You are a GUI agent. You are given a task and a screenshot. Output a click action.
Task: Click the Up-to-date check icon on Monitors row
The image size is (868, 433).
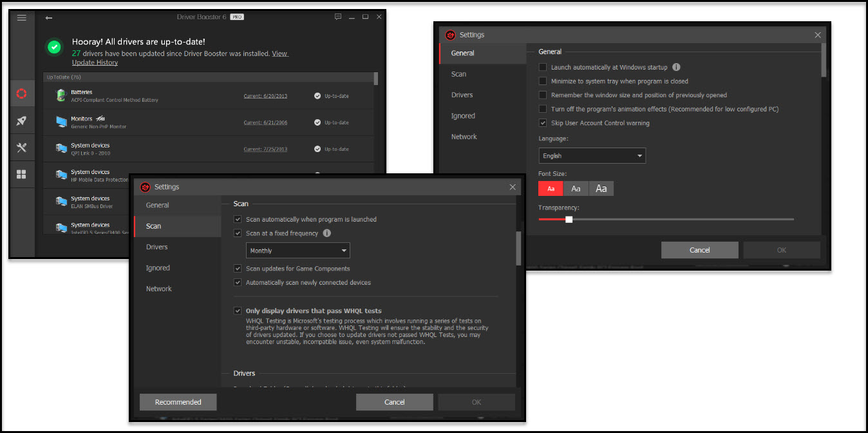[317, 122]
